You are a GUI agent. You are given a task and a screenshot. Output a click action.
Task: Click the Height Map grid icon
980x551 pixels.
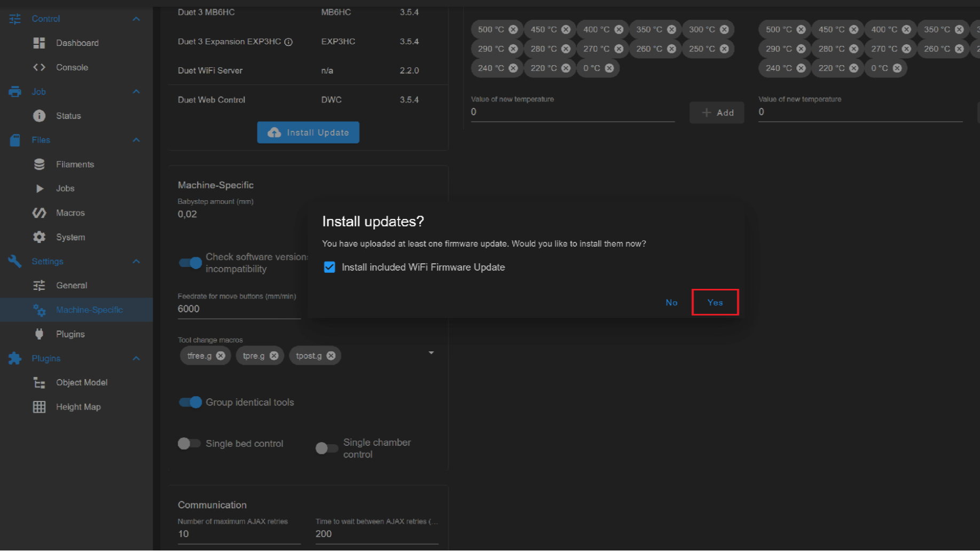tap(39, 407)
